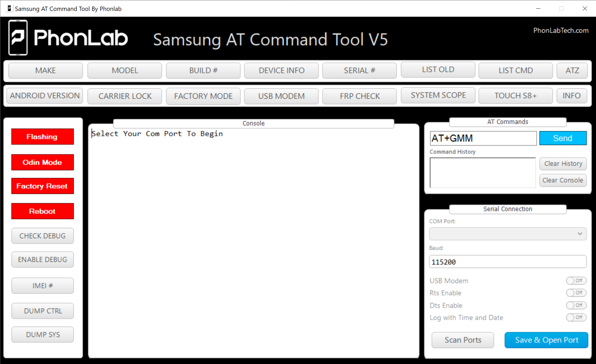Toggle Log with Time and Date switch
This screenshot has height=364, width=596.
point(576,317)
